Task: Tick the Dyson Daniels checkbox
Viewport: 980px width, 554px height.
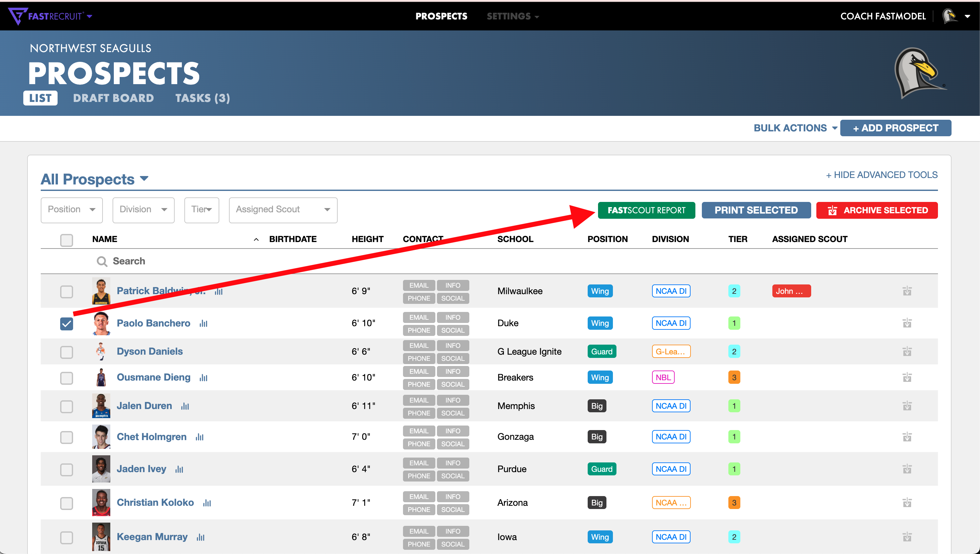Action: click(x=67, y=352)
